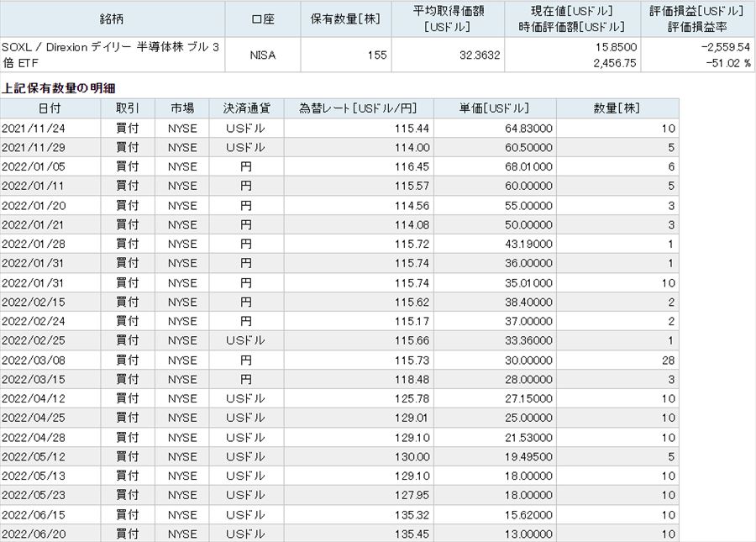The height and width of the screenshot is (542, 756).
Task: Click exchange rate 129.01
Action: (412, 418)
